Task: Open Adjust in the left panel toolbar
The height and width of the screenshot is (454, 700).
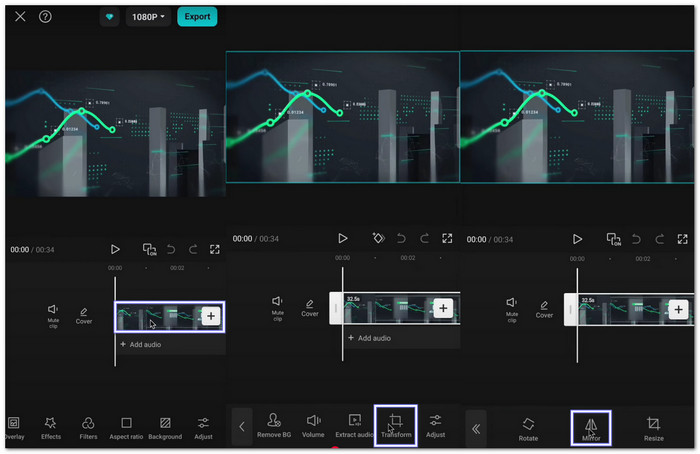Action: 203,428
